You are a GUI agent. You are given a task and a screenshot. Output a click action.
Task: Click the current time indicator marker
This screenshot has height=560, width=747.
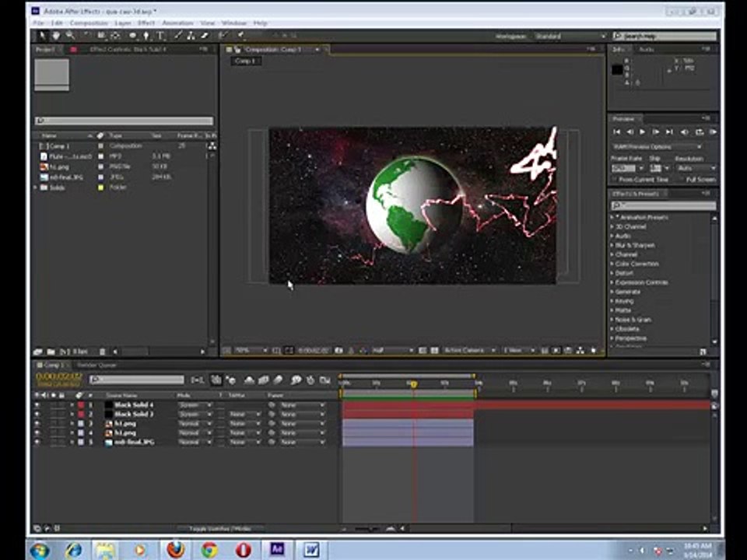(x=413, y=383)
